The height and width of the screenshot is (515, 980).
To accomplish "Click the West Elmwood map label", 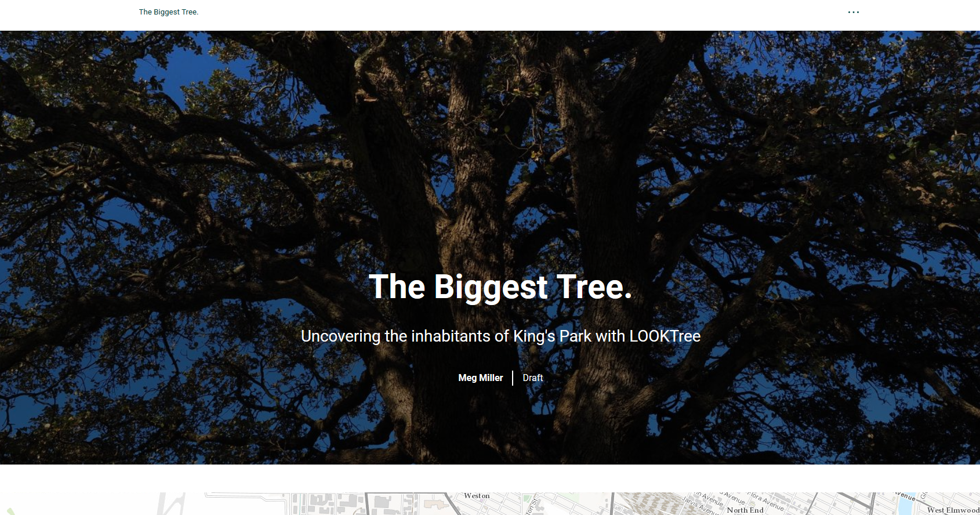I will pyautogui.click(x=953, y=510).
